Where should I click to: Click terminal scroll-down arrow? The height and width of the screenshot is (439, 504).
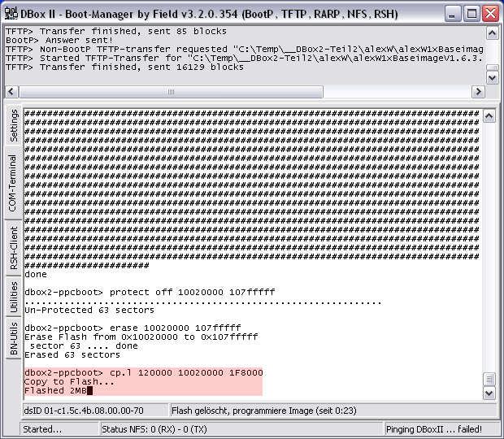coord(489,393)
